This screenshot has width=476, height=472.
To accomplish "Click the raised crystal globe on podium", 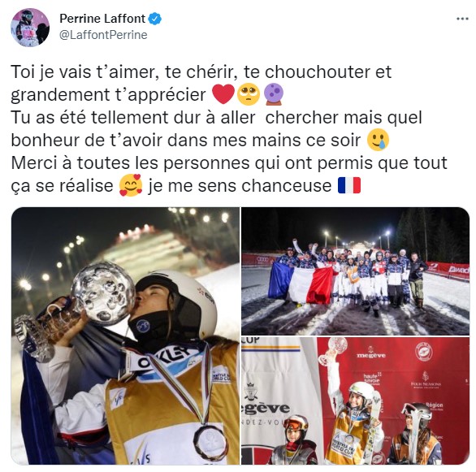I will tap(334, 349).
